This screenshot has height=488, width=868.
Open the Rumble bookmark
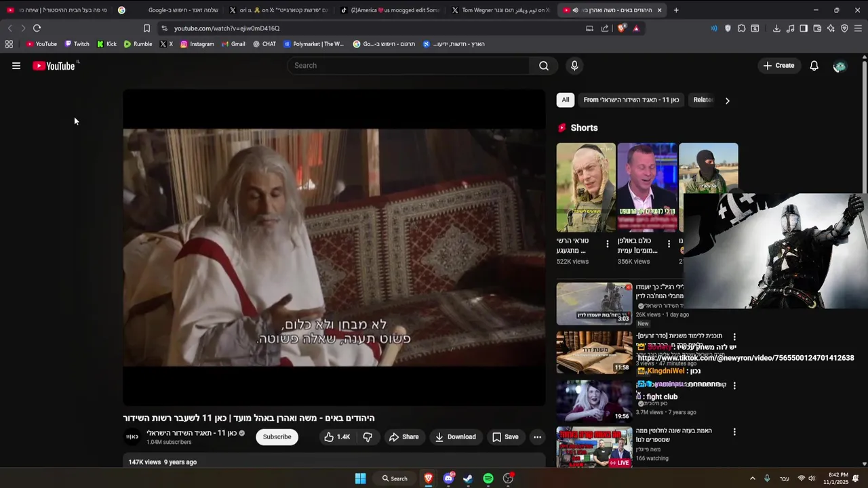coord(138,44)
